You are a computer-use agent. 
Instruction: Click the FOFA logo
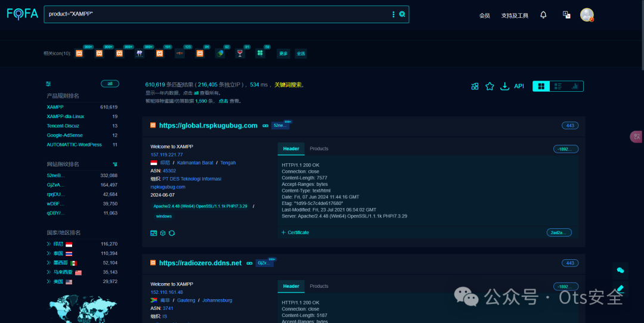22,14
